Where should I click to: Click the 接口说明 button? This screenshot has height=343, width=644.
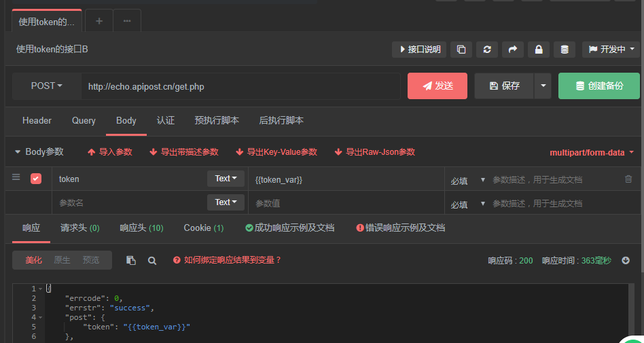point(419,50)
